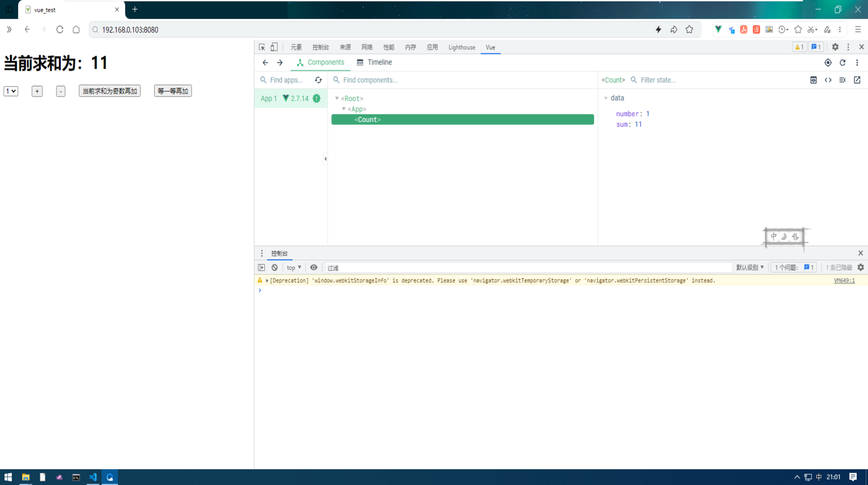868x485 pixels.
Task: Click the 当前求和为奇数再加 button
Action: [109, 91]
